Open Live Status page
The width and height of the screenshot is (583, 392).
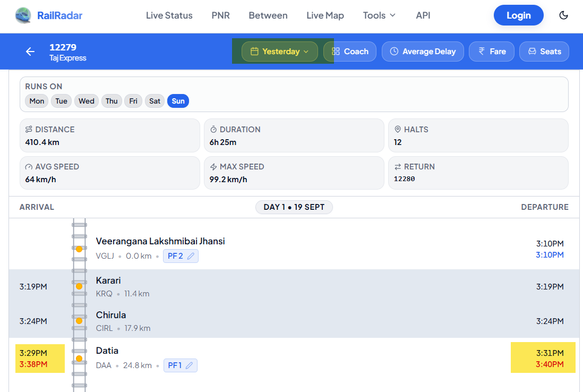coord(169,15)
